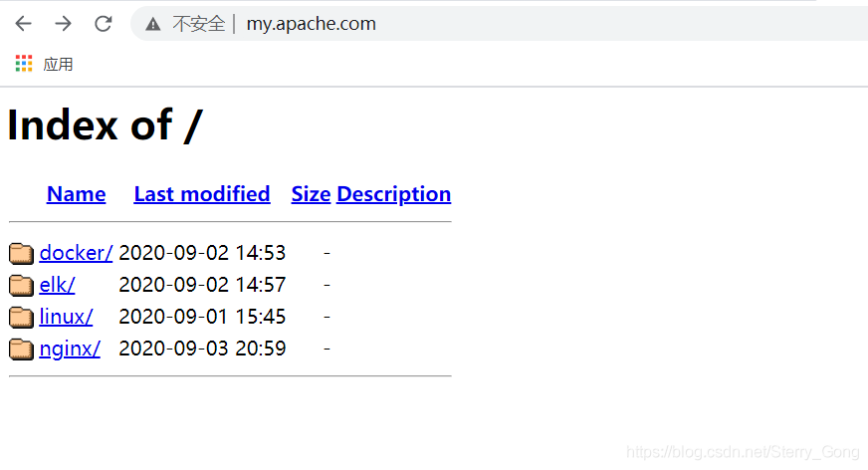Click the 不安全 security label
The image size is (868, 470).
[x=199, y=24]
